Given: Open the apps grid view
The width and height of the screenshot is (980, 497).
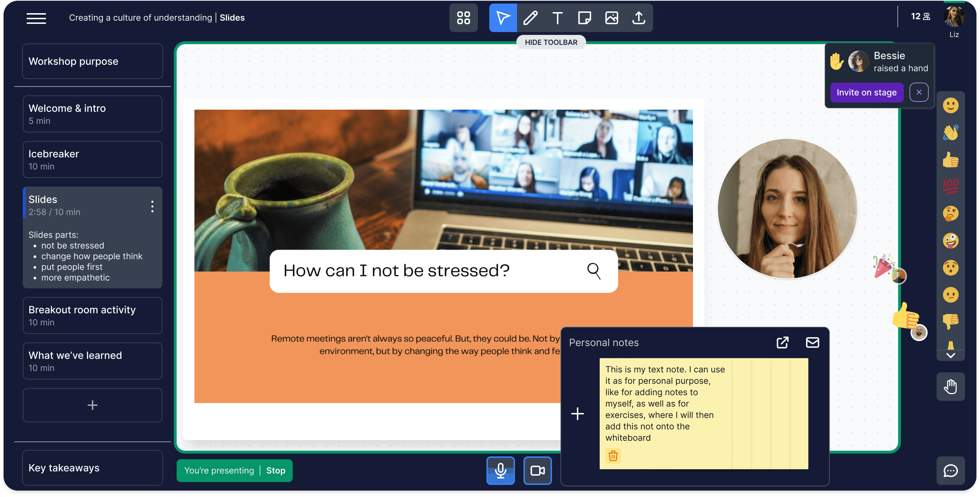Looking at the screenshot, I should (x=463, y=18).
